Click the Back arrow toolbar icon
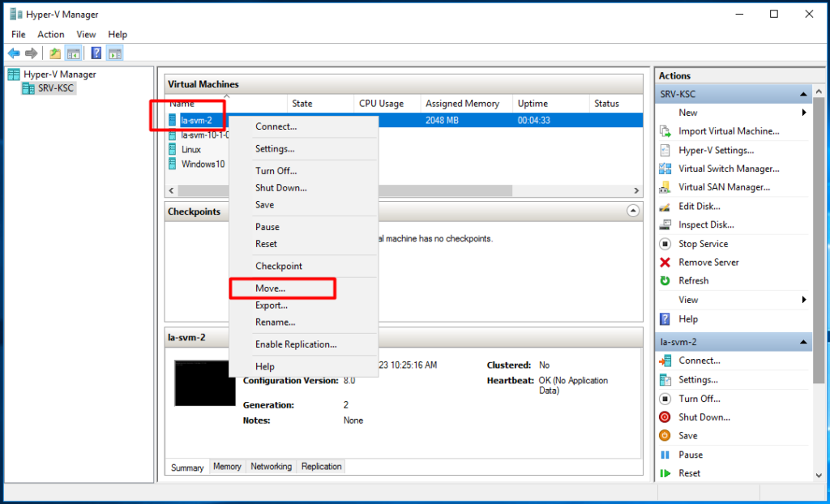Screen dimensions: 830x504 tap(14, 53)
